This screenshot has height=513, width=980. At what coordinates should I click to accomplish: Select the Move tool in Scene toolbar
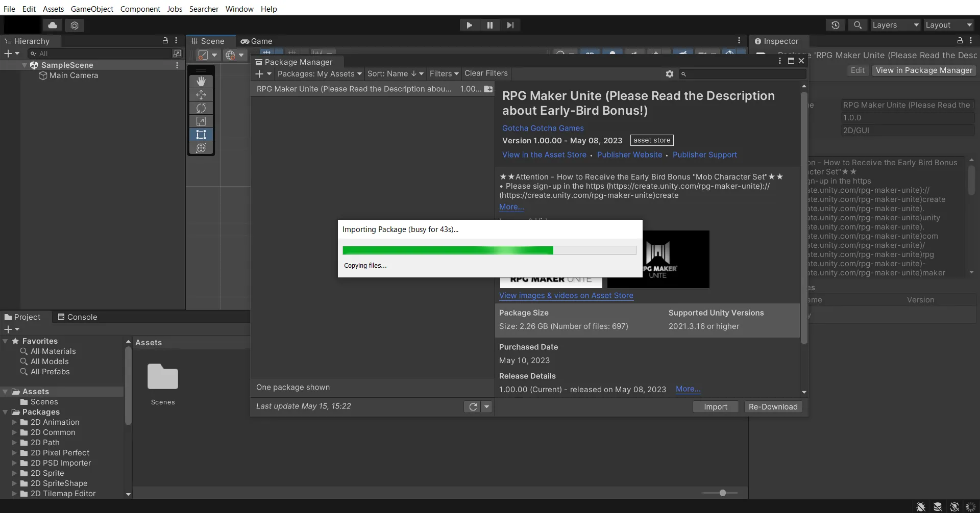(x=201, y=95)
